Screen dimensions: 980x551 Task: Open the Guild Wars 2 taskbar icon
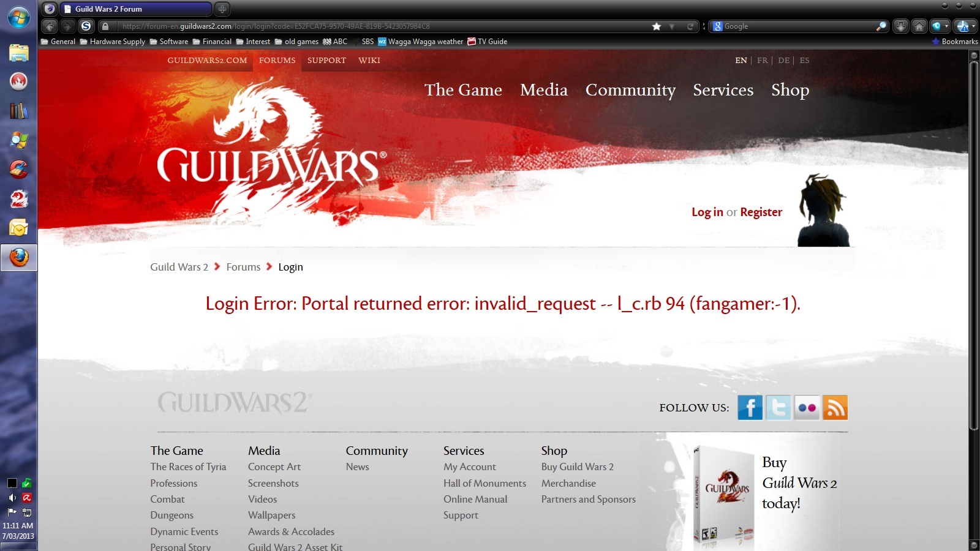(x=18, y=198)
